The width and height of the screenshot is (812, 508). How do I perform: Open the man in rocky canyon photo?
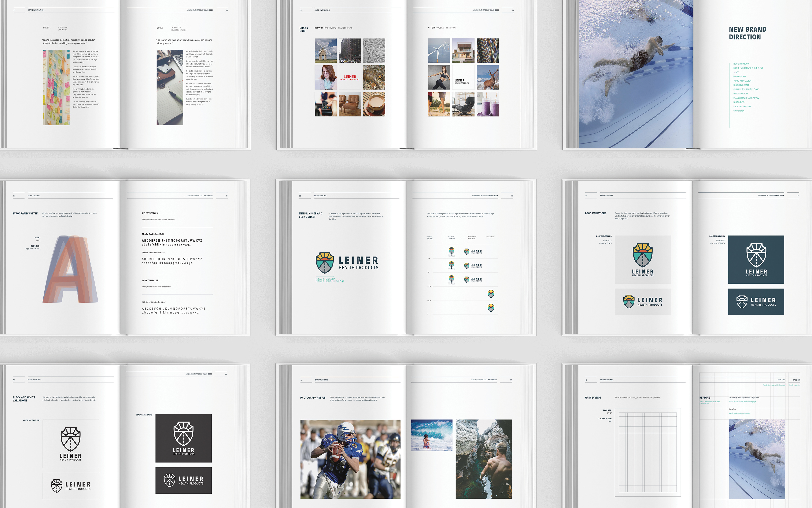coord(484,459)
